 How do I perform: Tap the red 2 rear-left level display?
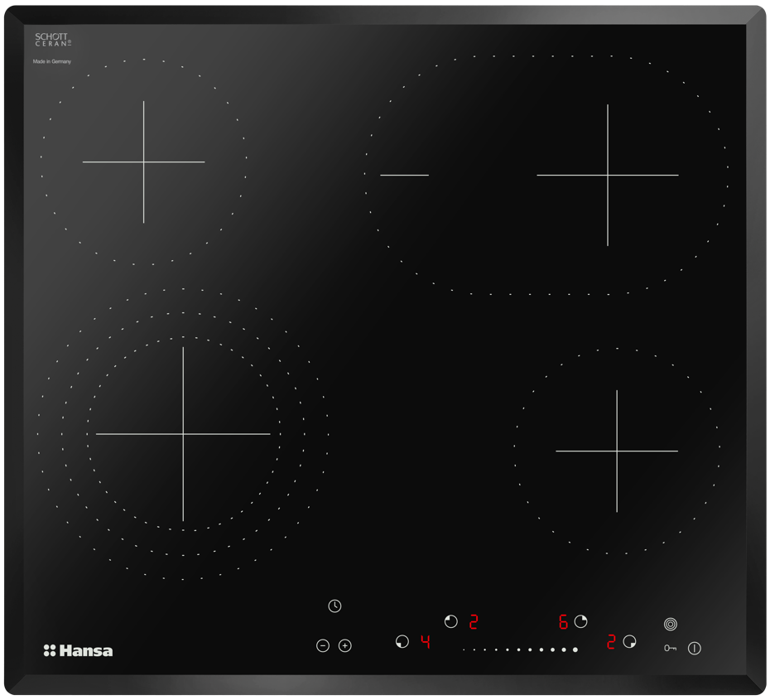474,622
